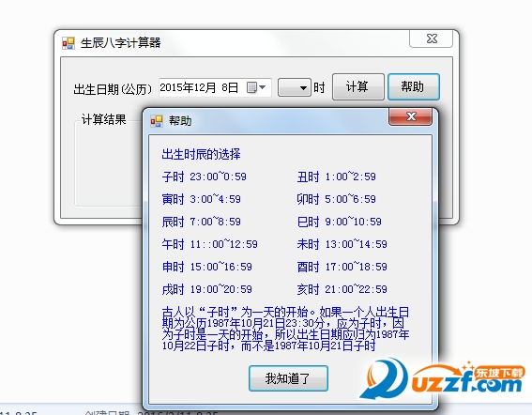Click the 生辰八字计算器 window title text
This screenshot has width=532, height=415.
(120, 43)
